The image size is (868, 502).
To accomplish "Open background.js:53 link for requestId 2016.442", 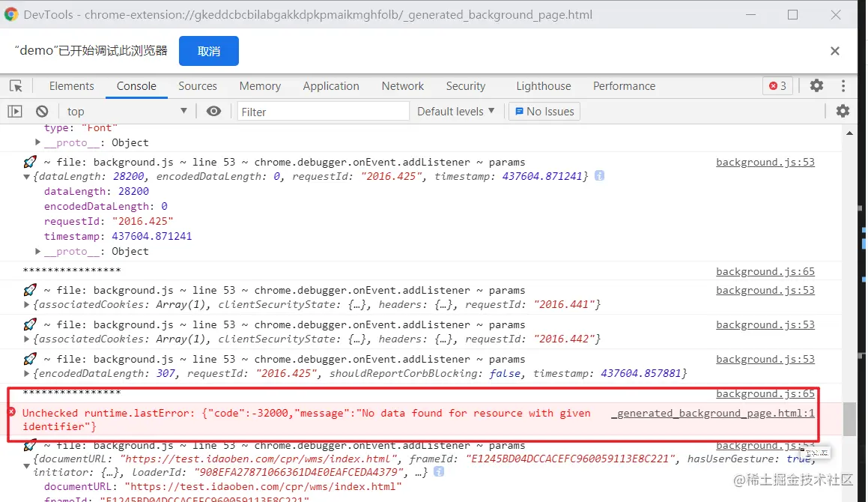I will pyautogui.click(x=765, y=324).
